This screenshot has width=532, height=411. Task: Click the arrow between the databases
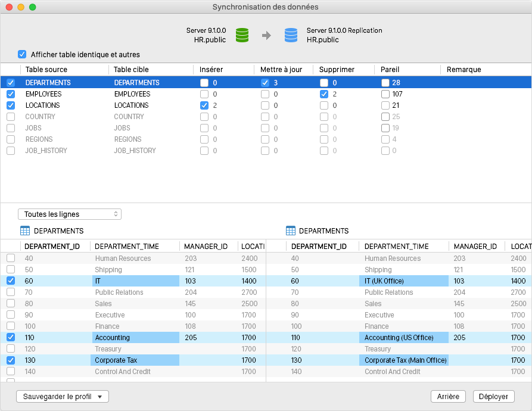[x=266, y=36]
